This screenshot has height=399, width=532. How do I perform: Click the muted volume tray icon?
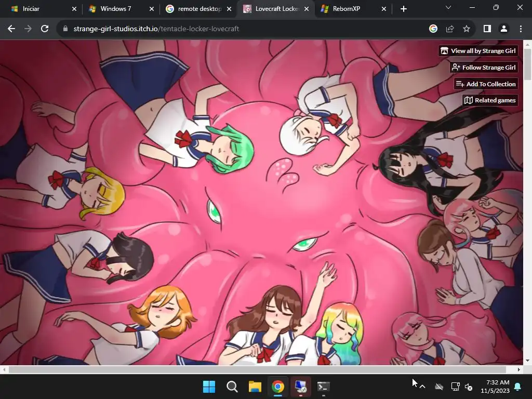coord(469,387)
